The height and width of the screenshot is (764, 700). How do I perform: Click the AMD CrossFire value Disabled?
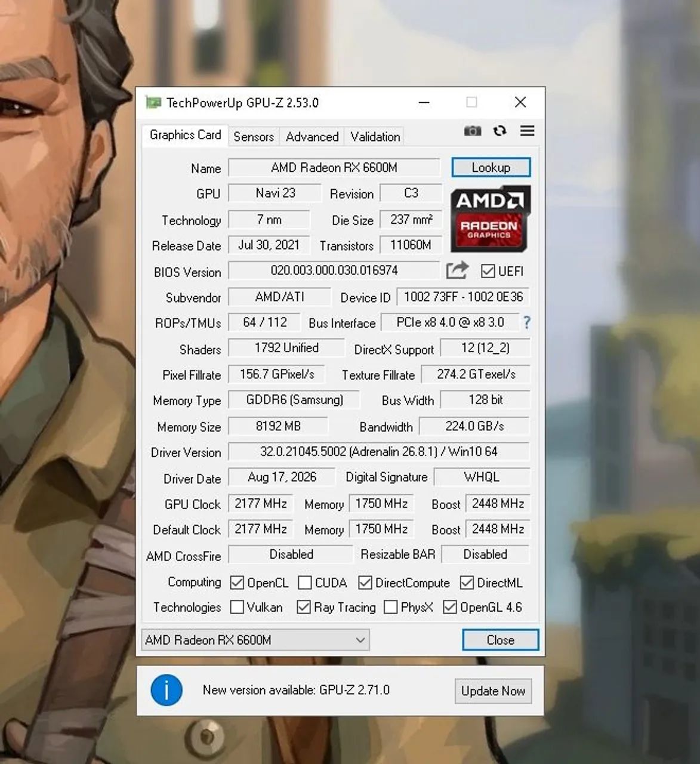pyautogui.click(x=291, y=554)
